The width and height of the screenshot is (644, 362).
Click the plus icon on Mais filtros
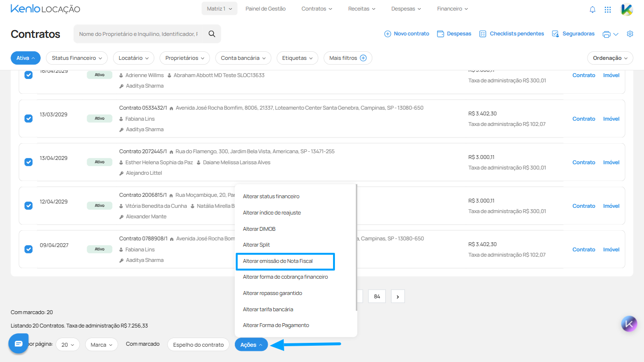(x=363, y=58)
